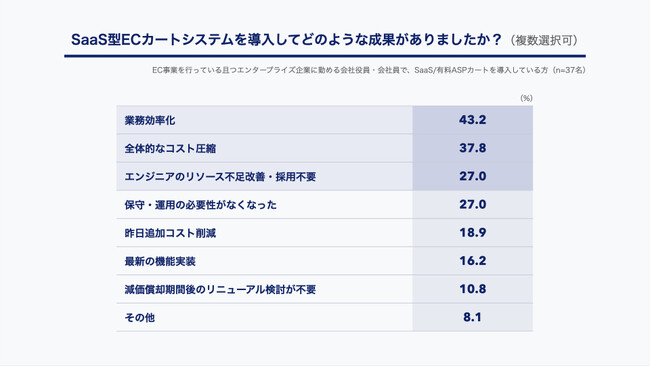Viewport: 650px width, 366px height.
Task: Click the survey question title heading
Action: pyautogui.click(x=286, y=40)
